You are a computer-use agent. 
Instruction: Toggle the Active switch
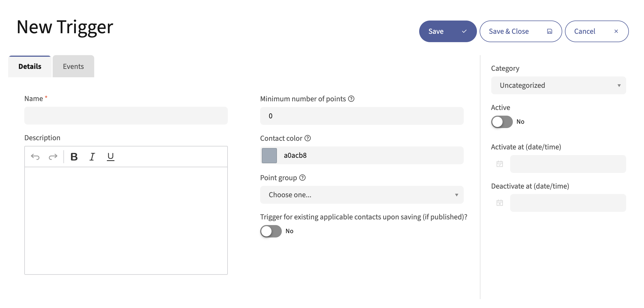coord(502,122)
